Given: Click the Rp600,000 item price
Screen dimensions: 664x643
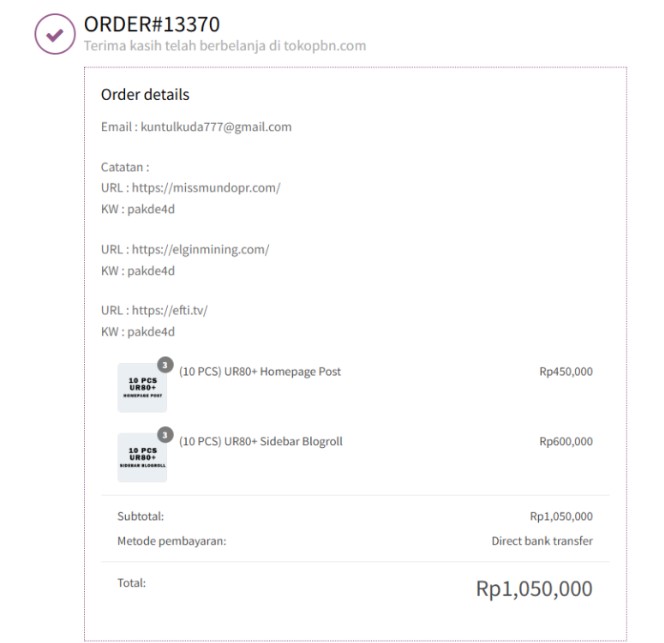Looking at the screenshot, I should [x=565, y=441].
